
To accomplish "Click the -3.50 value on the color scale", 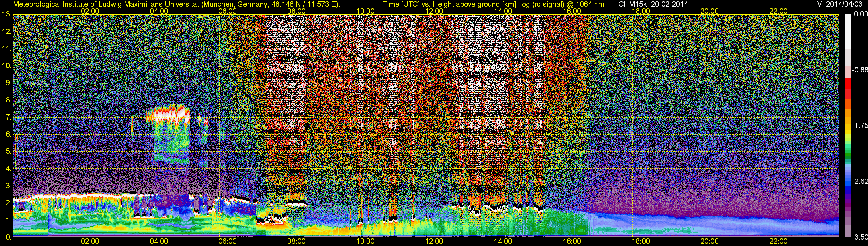I will (x=860, y=237).
